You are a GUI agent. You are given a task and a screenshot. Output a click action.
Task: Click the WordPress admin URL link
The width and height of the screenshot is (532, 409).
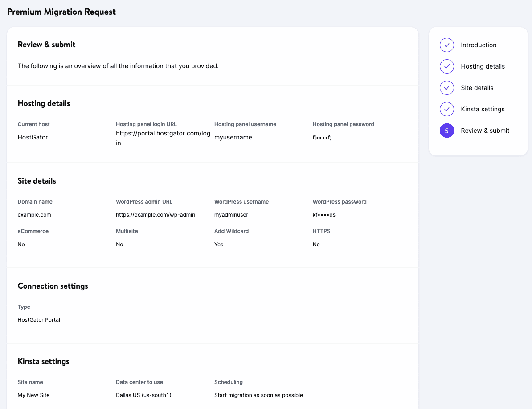156,214
